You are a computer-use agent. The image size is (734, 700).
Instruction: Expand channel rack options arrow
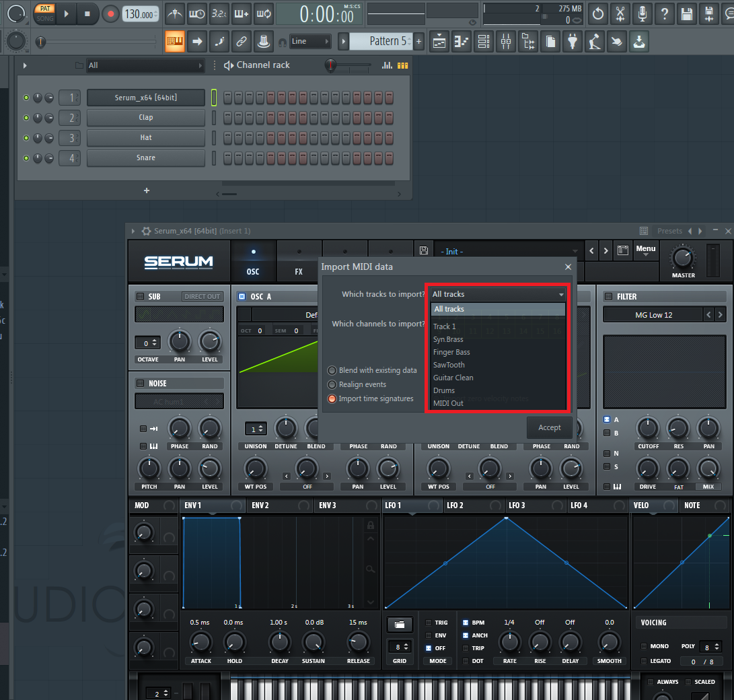(25, 65)
